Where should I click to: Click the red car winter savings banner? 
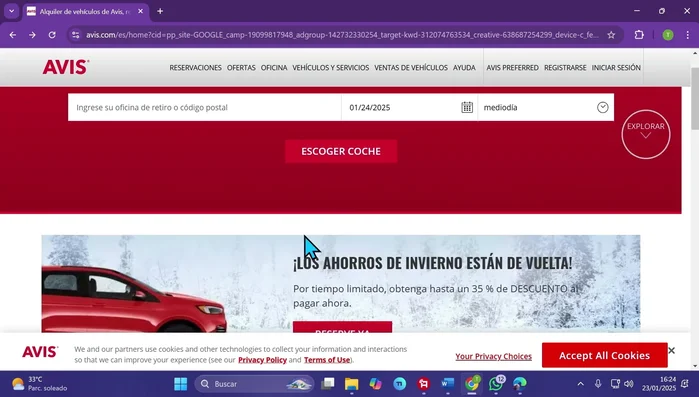[341, 284]
